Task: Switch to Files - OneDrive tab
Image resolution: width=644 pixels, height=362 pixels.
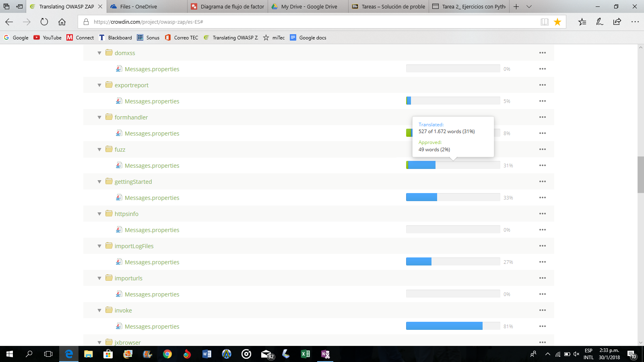Action: [x=147, y=6]
